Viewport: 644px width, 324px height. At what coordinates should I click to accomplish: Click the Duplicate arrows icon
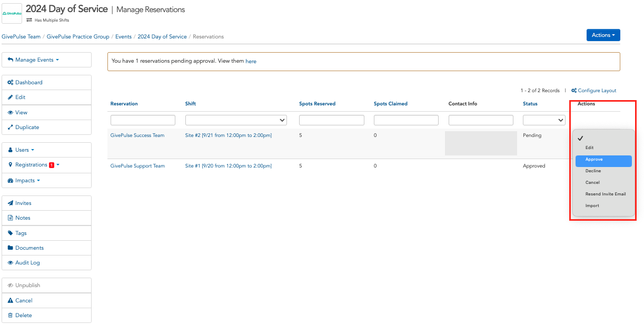point(11,127)
